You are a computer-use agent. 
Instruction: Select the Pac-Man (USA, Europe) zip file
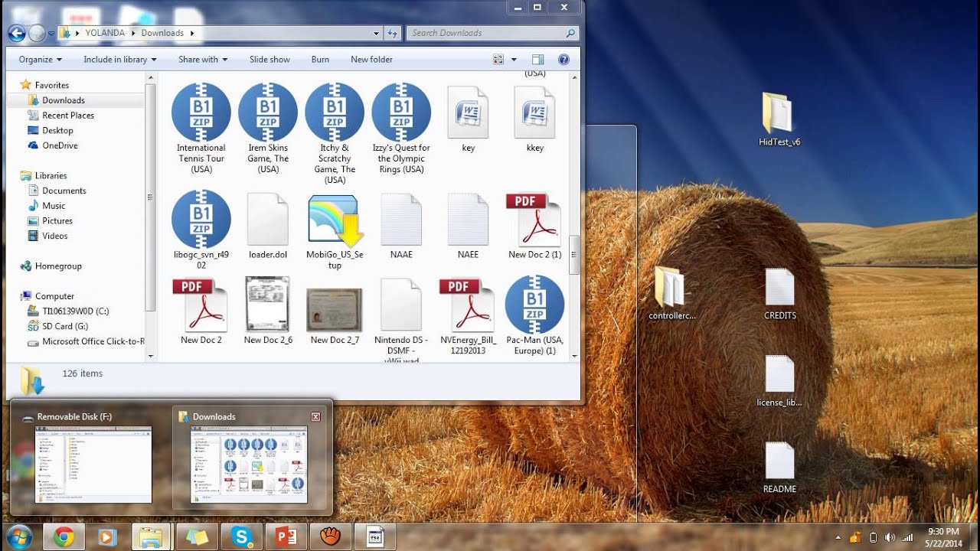(535, 316)
